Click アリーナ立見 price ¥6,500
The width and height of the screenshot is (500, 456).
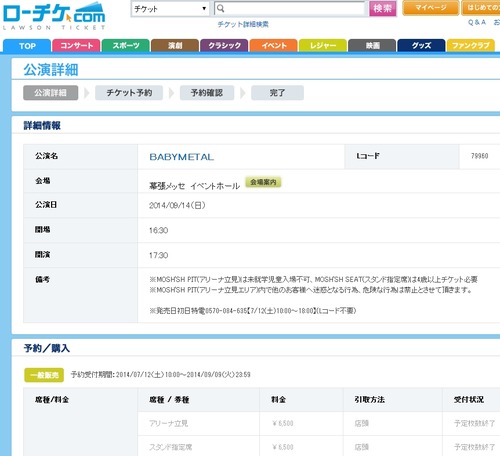[x=283, y=424]
